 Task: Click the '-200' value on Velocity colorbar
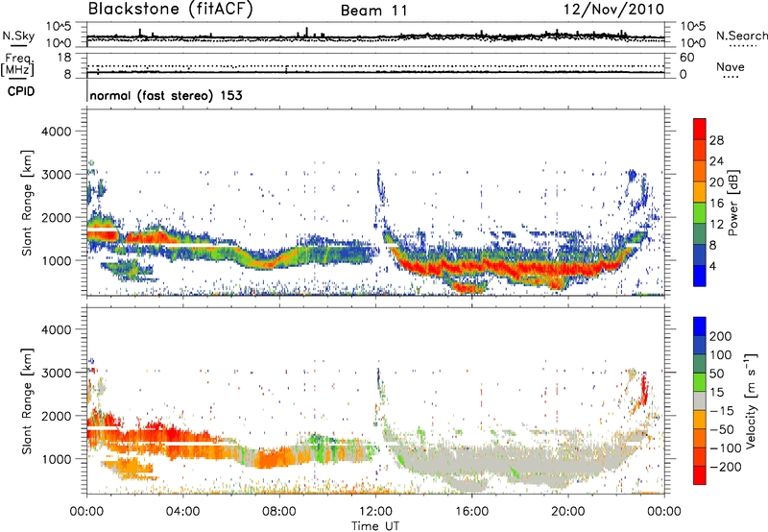[x=726, y=467]
